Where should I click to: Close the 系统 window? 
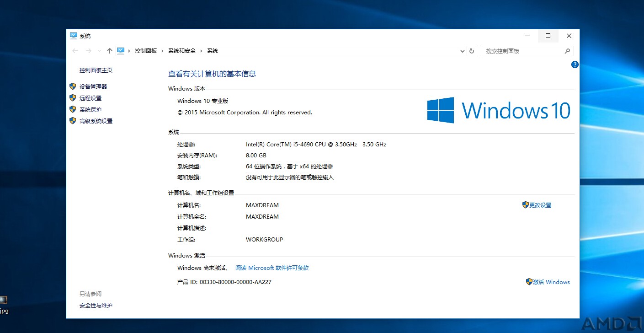pos(569,36)
